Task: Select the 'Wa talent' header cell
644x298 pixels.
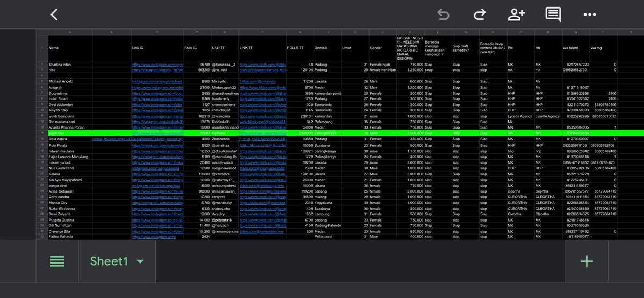Action: (x=576, y=48)
